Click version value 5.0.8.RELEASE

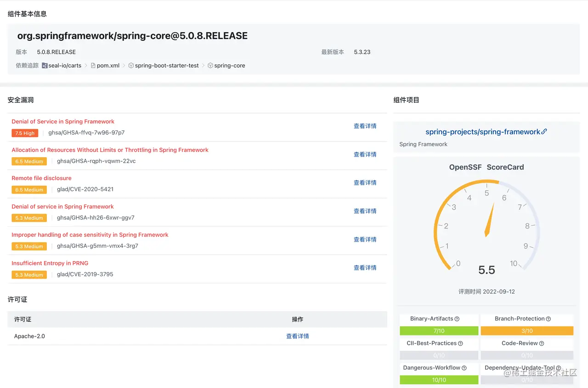(57, 52)
